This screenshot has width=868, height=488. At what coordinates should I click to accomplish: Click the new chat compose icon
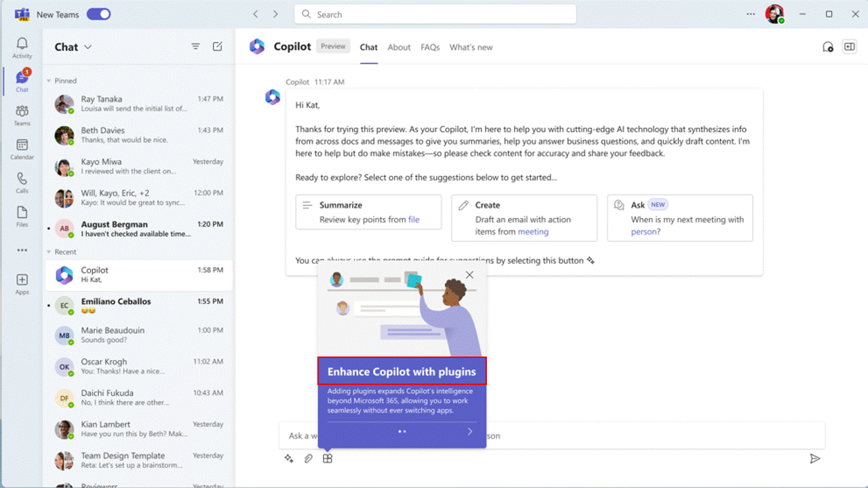pyautogui.click(x=217, y=47)
